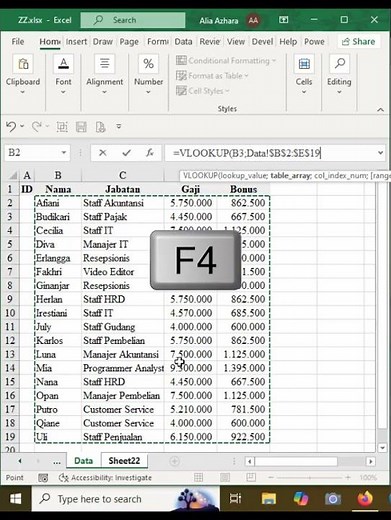Select column B header

58,175
